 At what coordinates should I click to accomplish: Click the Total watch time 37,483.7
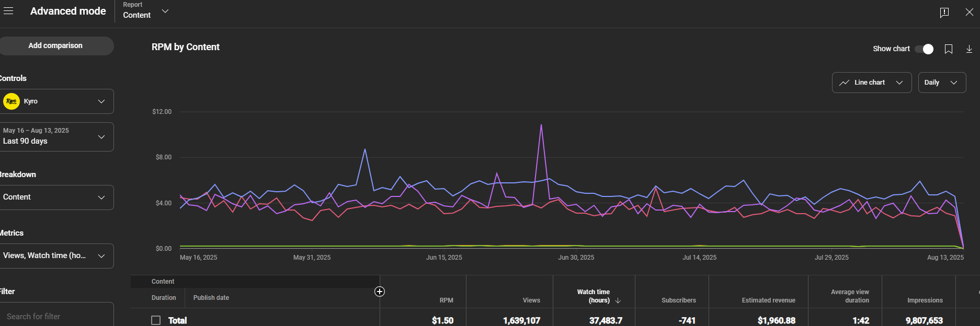(x=606, y=320)
